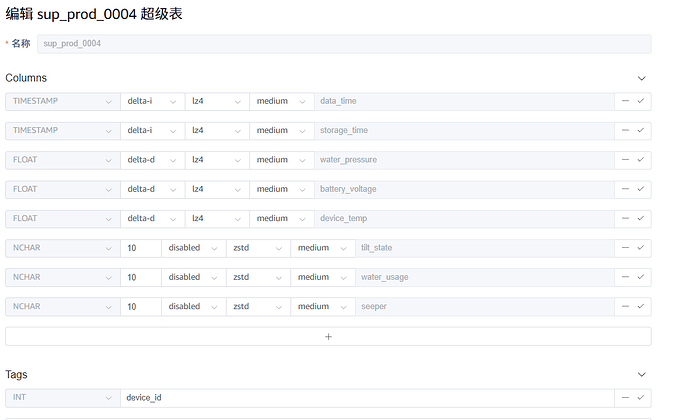This screenshot has height=420, width=690.
Task: Click the data_time column name field
Action: click(x=464, y=101)
